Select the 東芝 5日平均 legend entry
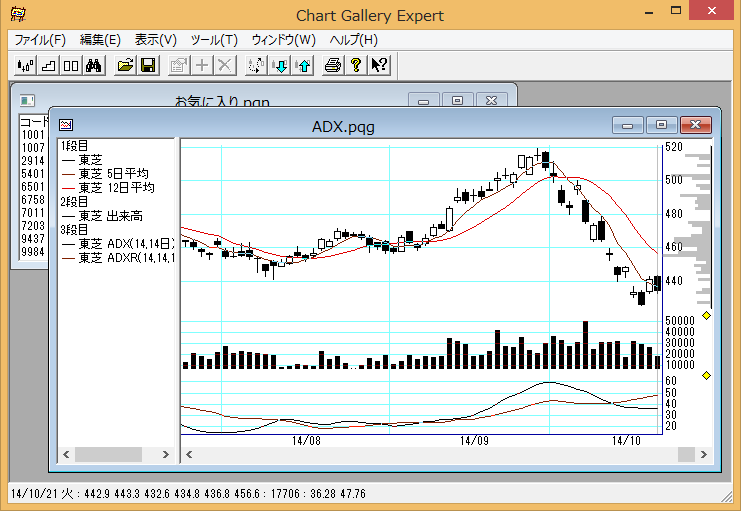 point(116,173)
